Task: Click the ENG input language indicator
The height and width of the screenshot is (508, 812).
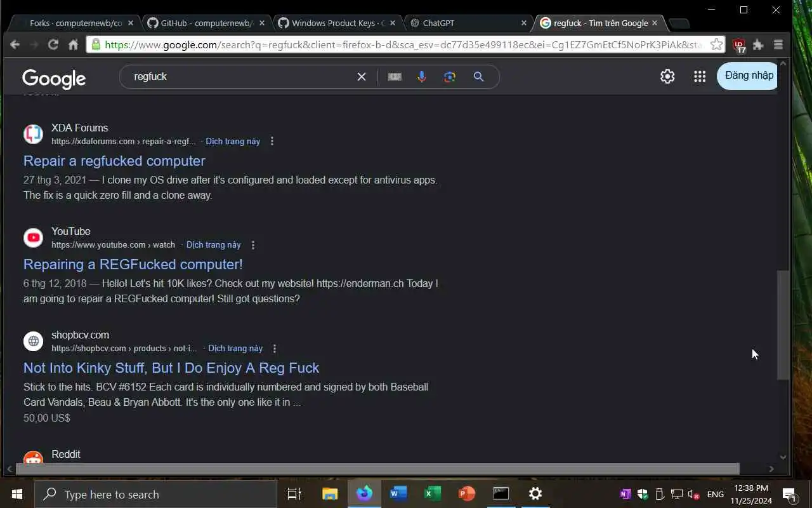Action: click(x=716, y=494)
